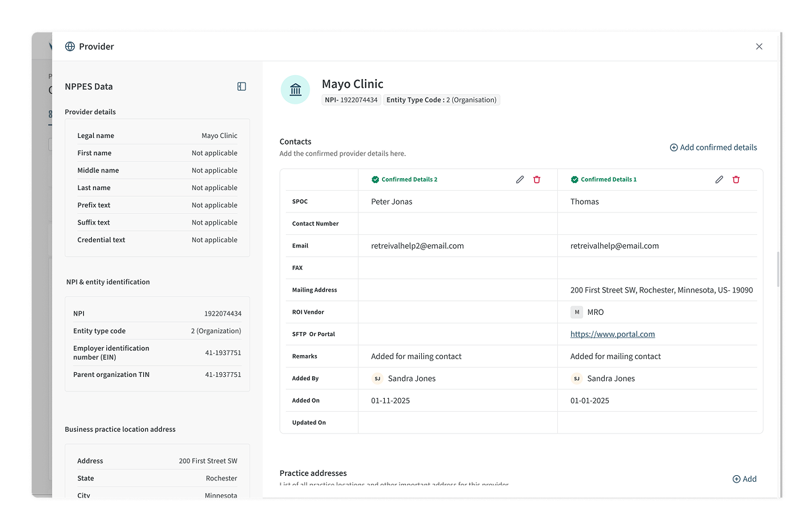The width and height of the screenshot is (812, 530).
Task: Click the Mayo Clinic organisation building icon
Action: click(x=295, y=90)
